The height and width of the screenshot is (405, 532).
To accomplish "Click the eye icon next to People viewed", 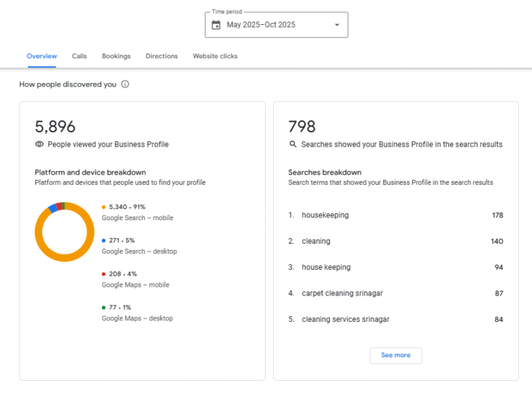I will pyautogui.click(x=39, y=145).
